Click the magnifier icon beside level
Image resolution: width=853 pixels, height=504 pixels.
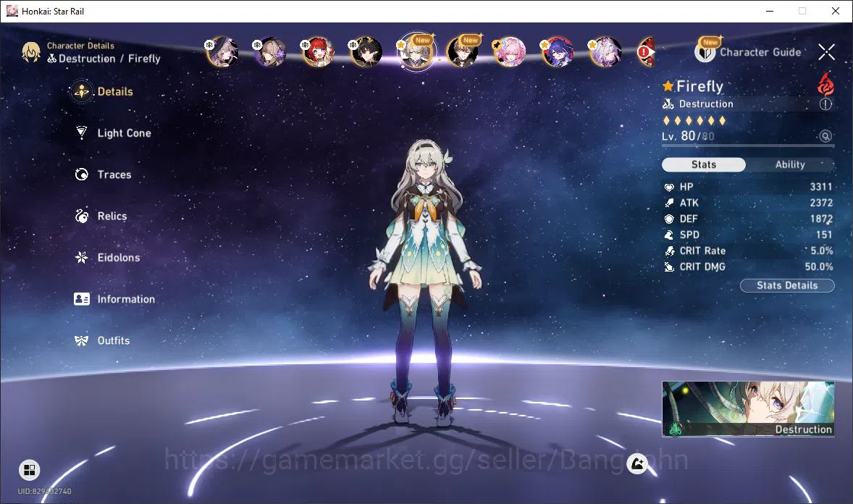point(825,136)
